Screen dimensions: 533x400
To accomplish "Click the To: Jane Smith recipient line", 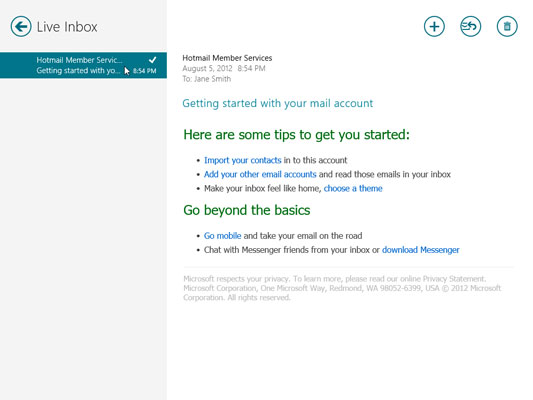I will [x=207, y=79].
